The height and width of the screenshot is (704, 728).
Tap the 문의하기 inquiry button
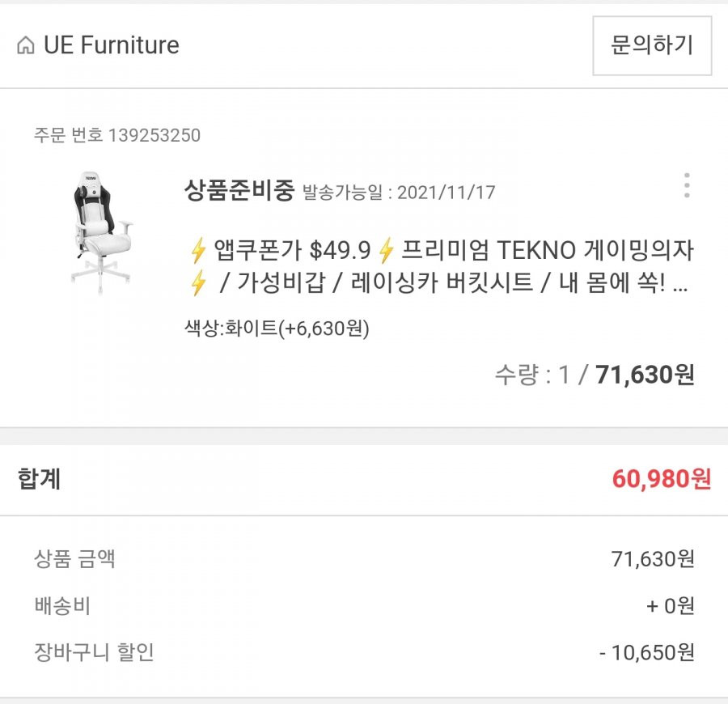[652, 45]
